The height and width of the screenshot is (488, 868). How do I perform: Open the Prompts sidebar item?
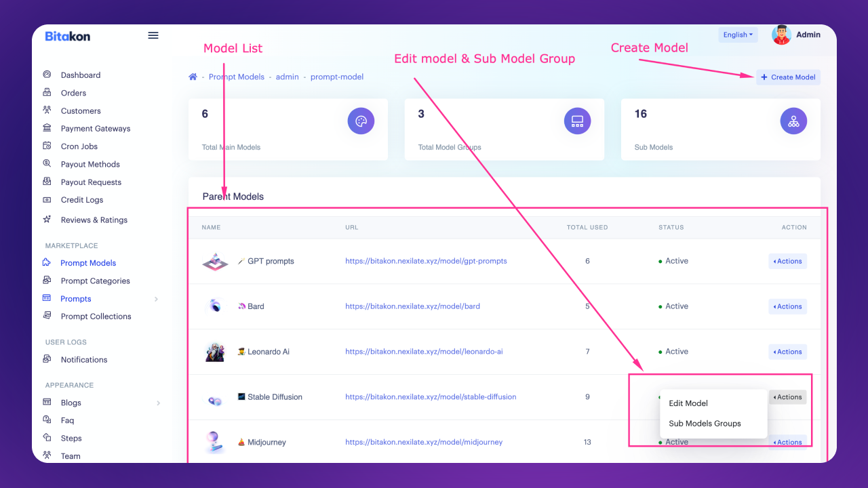76,299
